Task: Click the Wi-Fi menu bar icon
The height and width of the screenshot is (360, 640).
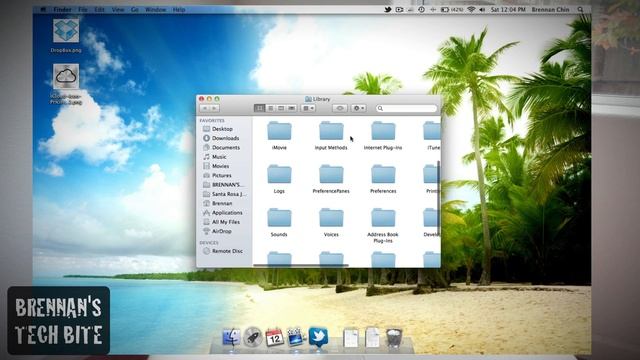Action: tap(471, 9)
